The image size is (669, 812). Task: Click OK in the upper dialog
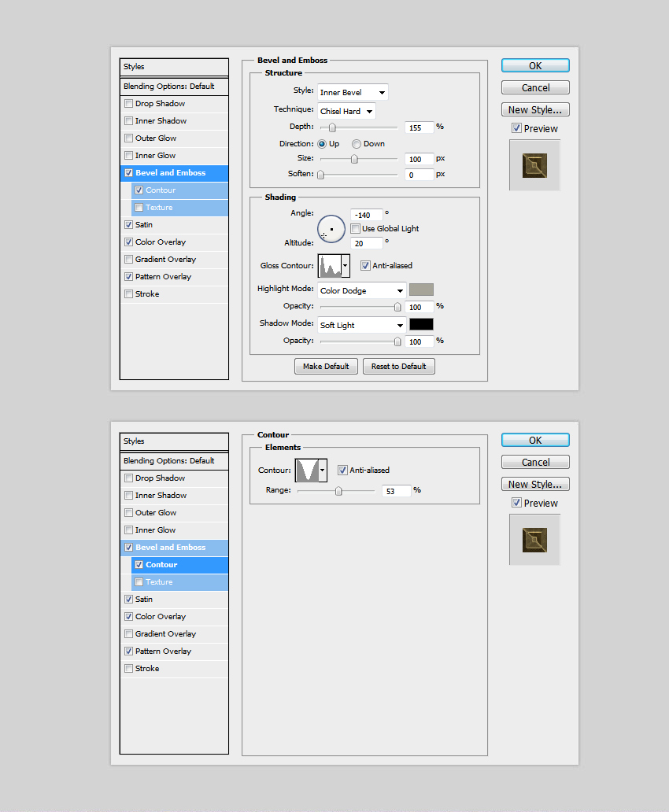click(535, 66)
